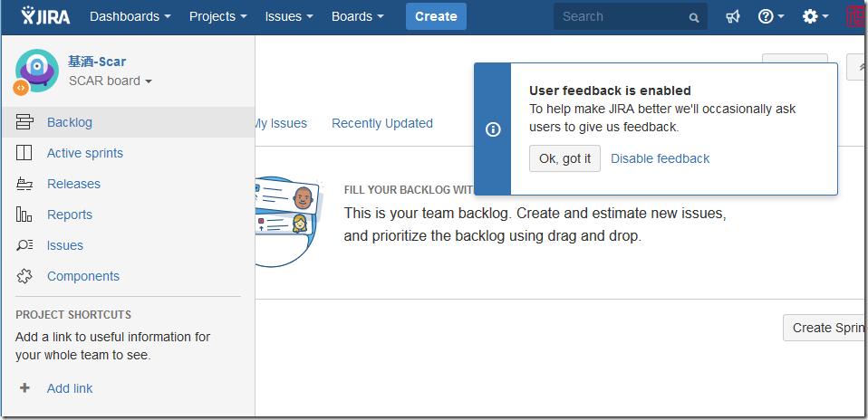868x420 pixels.
Task: Open Components page
Action: [x=83, y=276]
